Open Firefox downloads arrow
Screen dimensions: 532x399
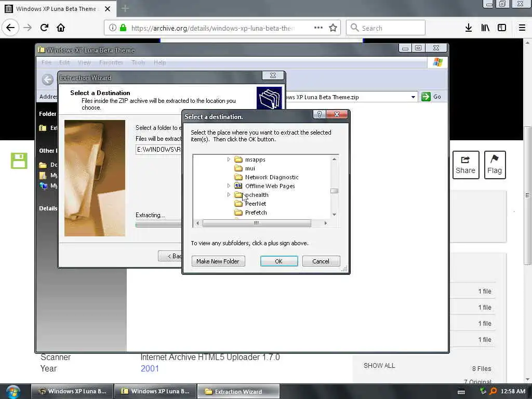click(469, 28)
